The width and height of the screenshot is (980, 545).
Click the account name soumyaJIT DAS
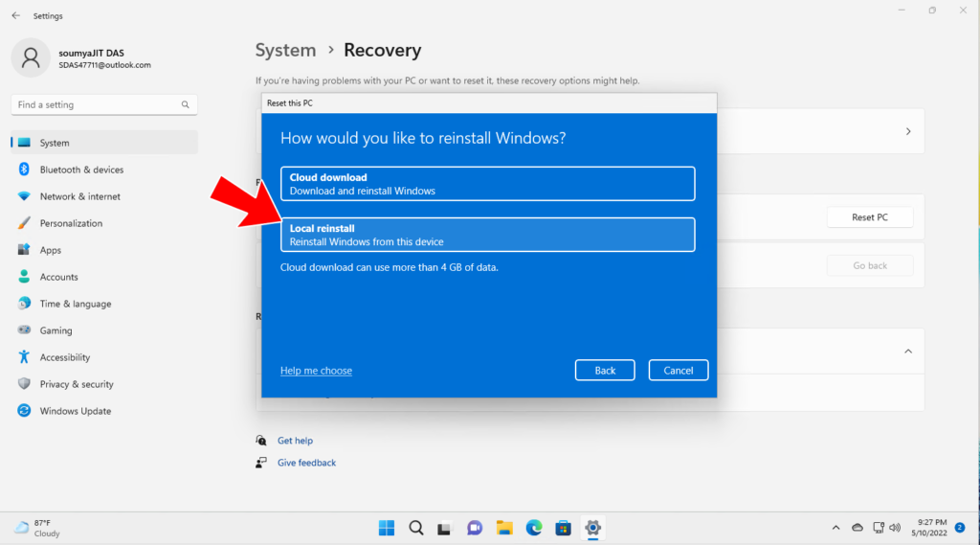point(91,54)
